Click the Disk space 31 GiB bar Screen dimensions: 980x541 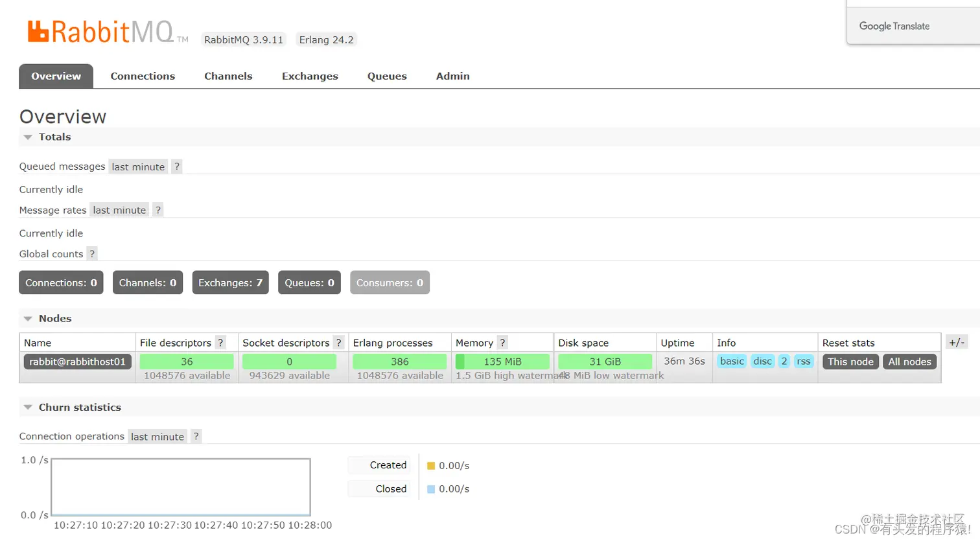605,362
